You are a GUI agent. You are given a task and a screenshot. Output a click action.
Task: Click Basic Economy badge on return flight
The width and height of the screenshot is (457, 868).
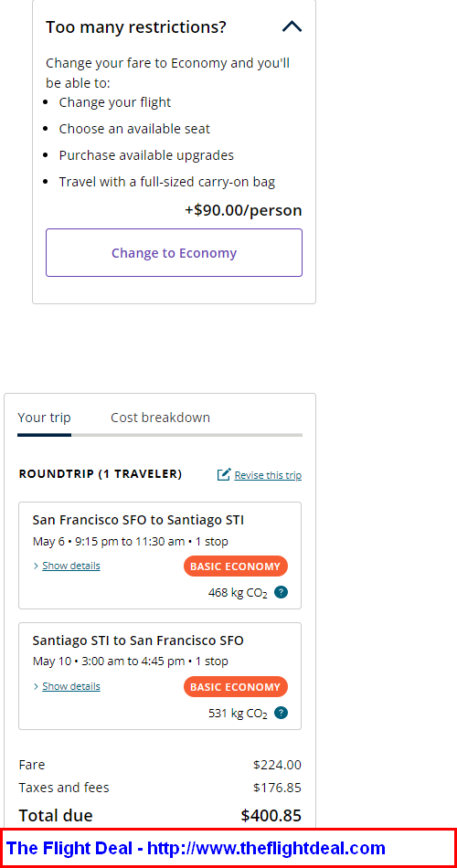click(236, 687)
